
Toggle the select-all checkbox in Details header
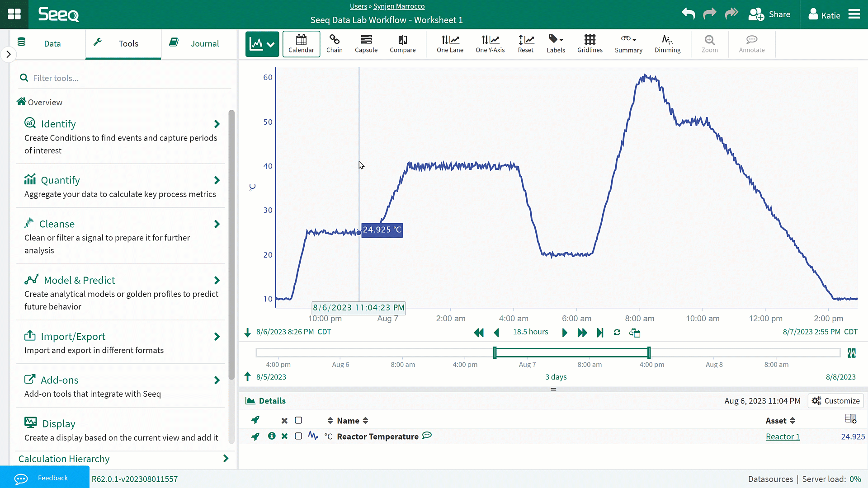298,421
